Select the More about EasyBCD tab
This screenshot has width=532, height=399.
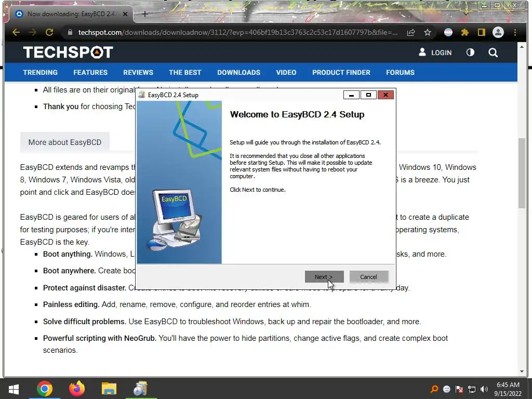(65, 142)
